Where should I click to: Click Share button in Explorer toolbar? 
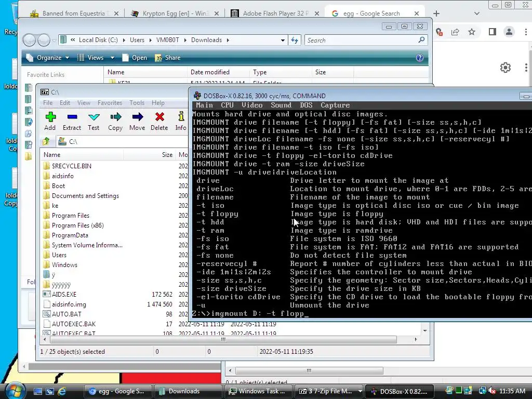[x=168, y=58]
